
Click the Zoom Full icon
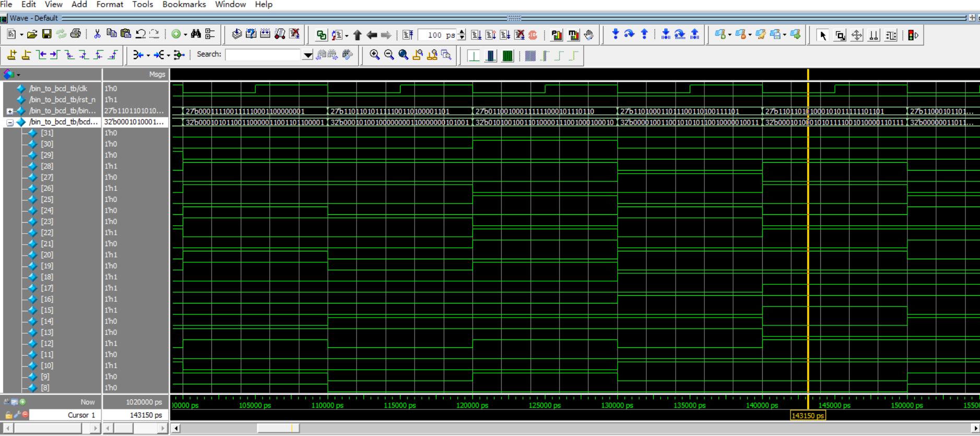coord(403,55)
